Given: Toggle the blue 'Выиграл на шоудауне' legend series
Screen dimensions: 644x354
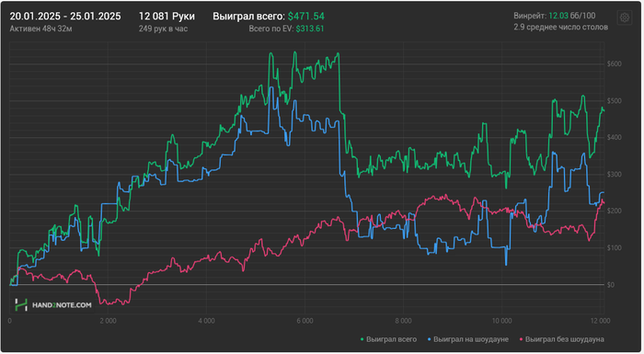Looking at the screenshot, I should click(x=468, y=339).
